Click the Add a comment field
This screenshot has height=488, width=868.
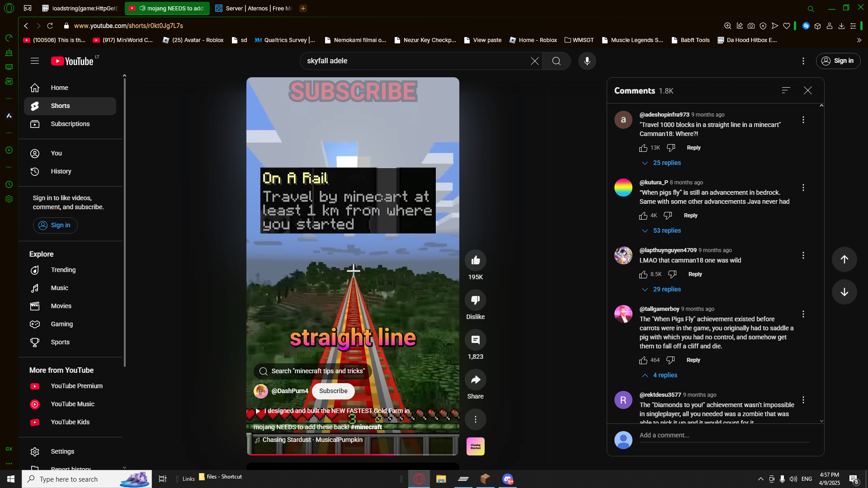tap(724, 436)
